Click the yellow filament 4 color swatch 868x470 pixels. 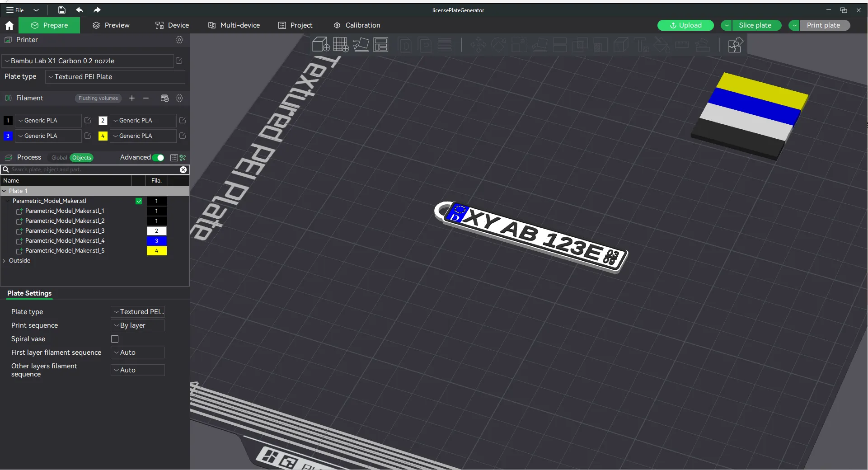coord(103,136)
